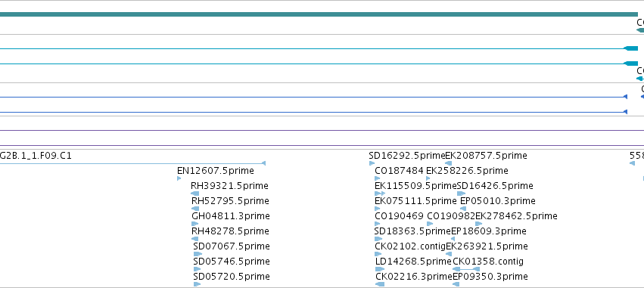The height and width of the screenshot is (288, 644).
Task: Open the EK278462.5prime feature
Action: (516, 216)
